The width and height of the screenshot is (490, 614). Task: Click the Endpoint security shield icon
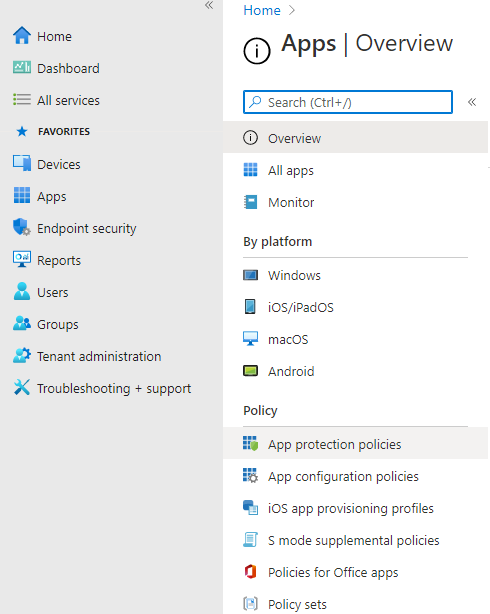click(x=22, y=228)
